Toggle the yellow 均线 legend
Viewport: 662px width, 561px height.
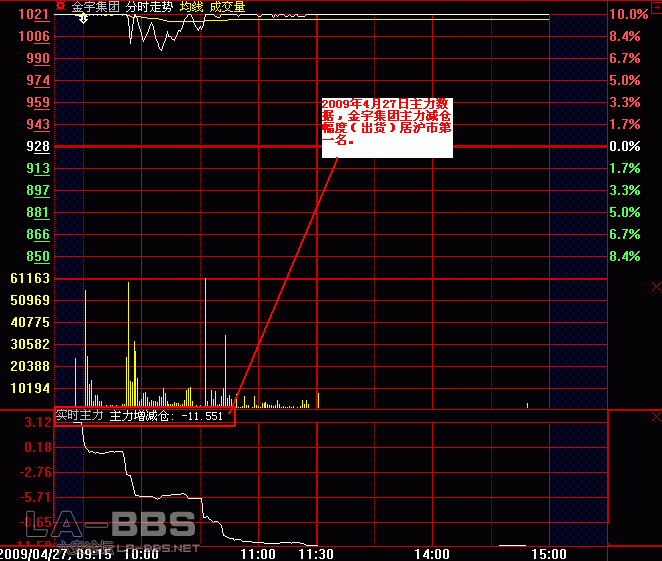191,6
